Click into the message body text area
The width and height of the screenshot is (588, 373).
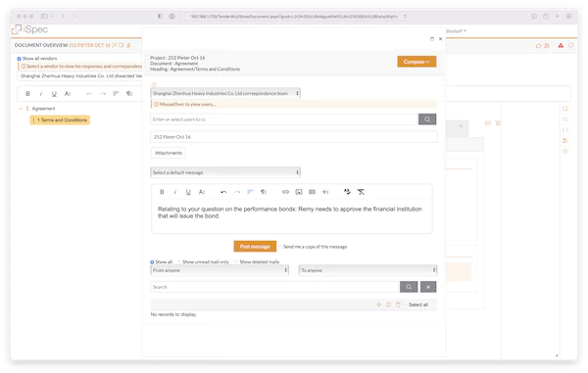coord(292,216)
